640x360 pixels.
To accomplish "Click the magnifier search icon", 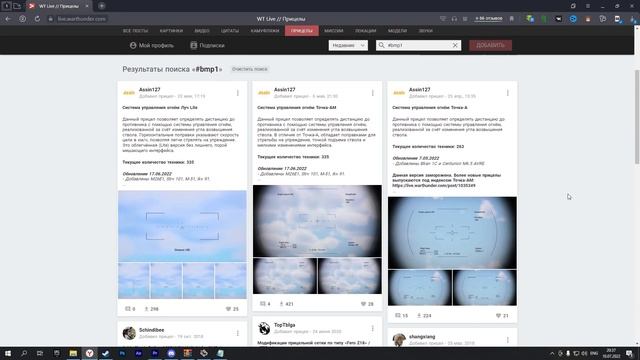I will [381, 45].
